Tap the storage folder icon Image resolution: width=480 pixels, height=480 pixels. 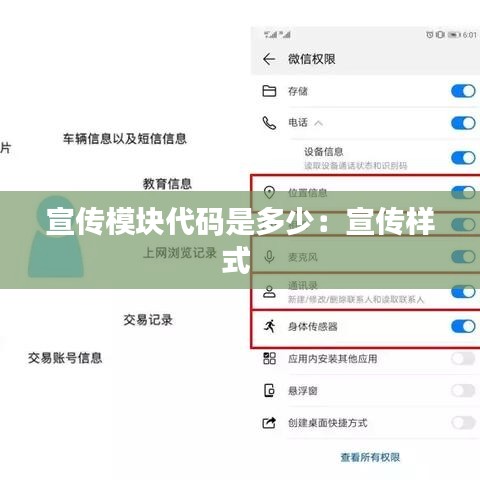click(269, 91)
